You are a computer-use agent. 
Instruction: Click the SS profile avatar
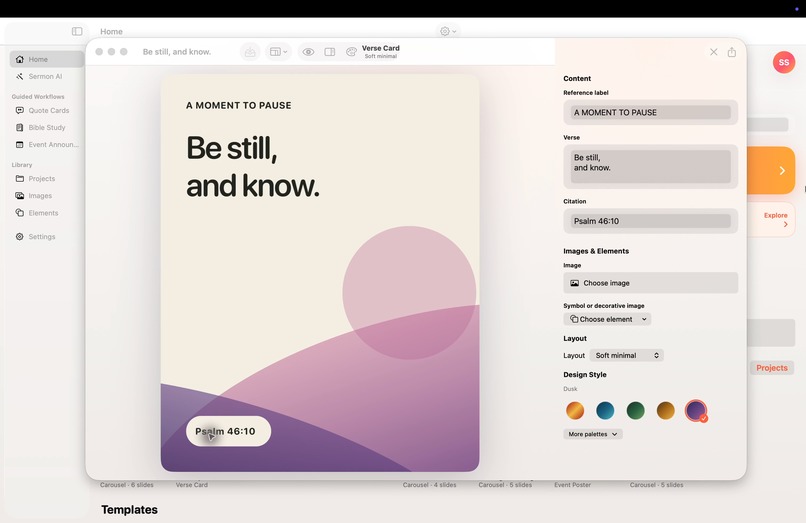click(784, 62)
